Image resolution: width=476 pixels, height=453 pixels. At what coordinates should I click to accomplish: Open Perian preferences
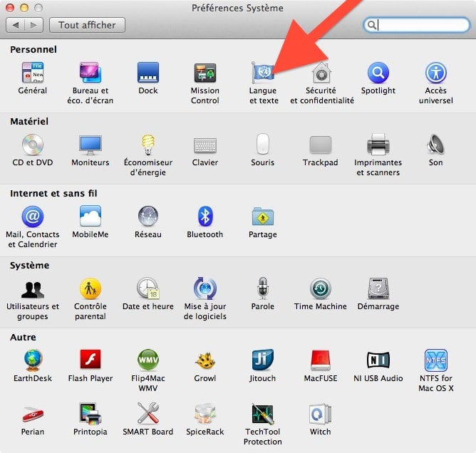33,415
